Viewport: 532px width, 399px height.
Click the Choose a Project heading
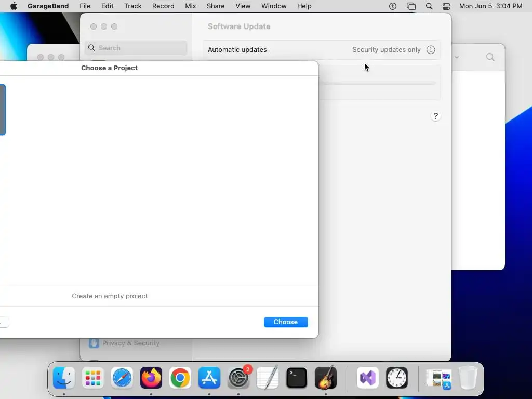[109, 68]
